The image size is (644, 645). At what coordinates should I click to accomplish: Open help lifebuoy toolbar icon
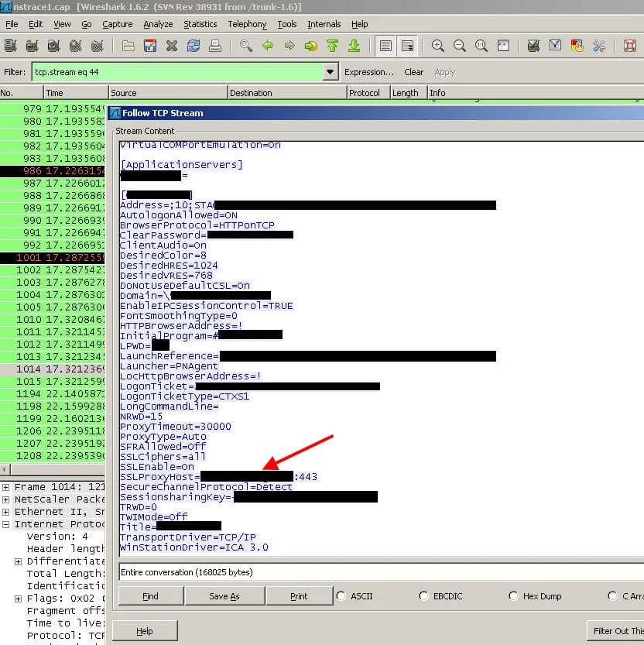click(629, 45)
